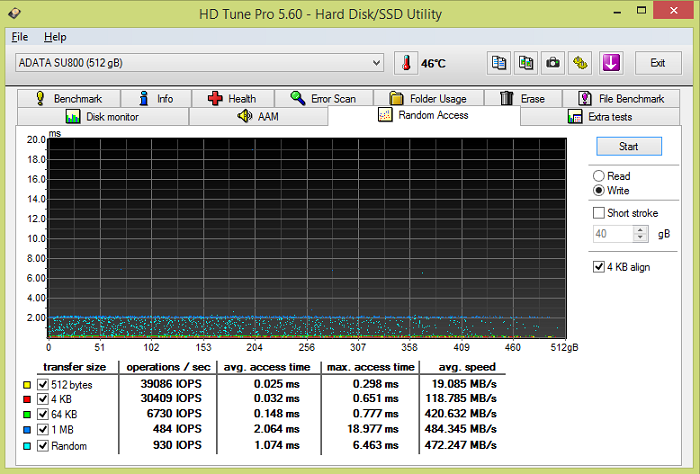Click the "6730 IOPS" value

coord(174,413)
